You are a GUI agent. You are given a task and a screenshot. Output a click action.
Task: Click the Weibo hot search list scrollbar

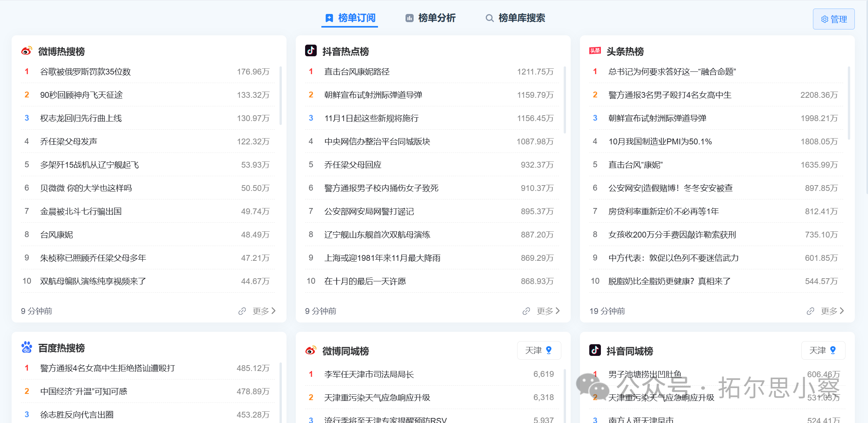(x=280, y=96)
